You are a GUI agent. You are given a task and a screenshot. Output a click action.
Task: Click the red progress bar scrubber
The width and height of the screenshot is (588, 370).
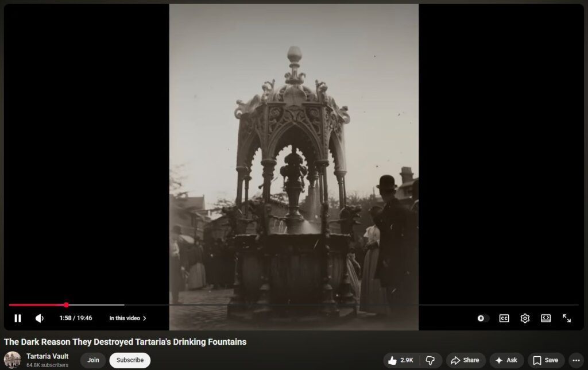[x=66, y=305]
